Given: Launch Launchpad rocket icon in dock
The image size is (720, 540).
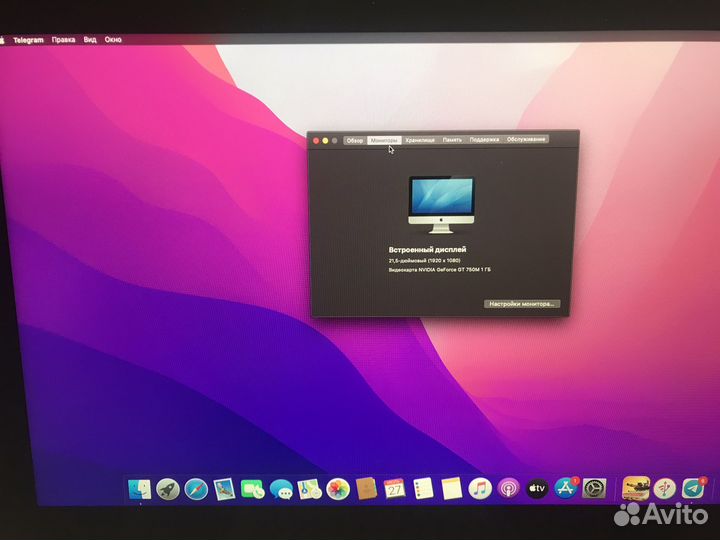Looking at the screenshot, I should pyautogui.click(x=168, y=489).
